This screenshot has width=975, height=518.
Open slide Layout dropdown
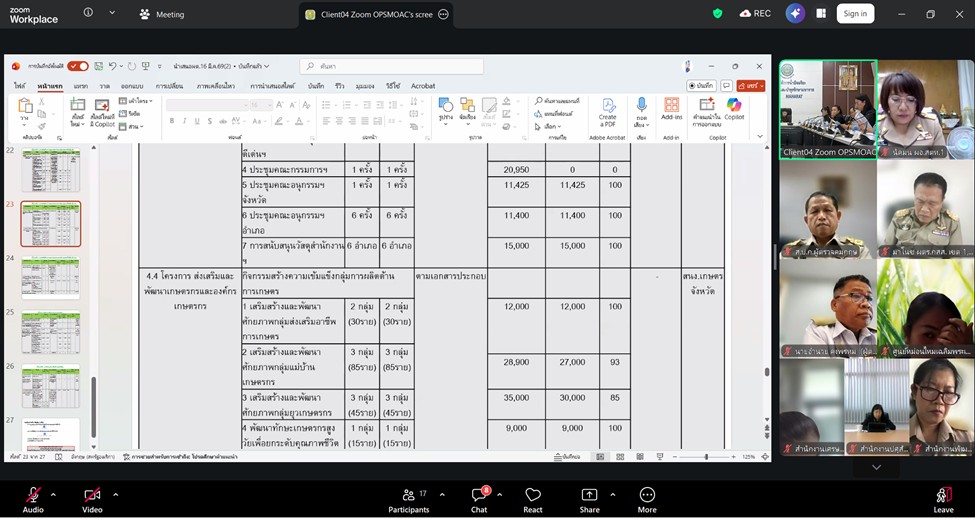click(x=136, y=101)
